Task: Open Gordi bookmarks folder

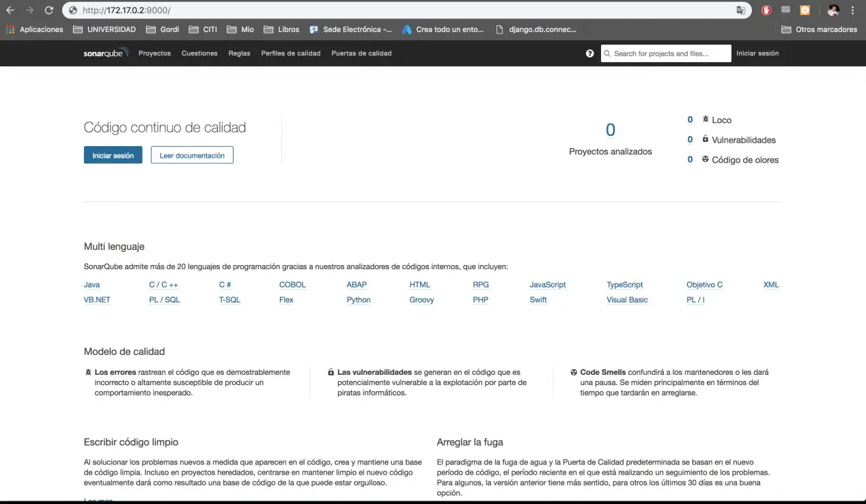Action: pos(162,29)
